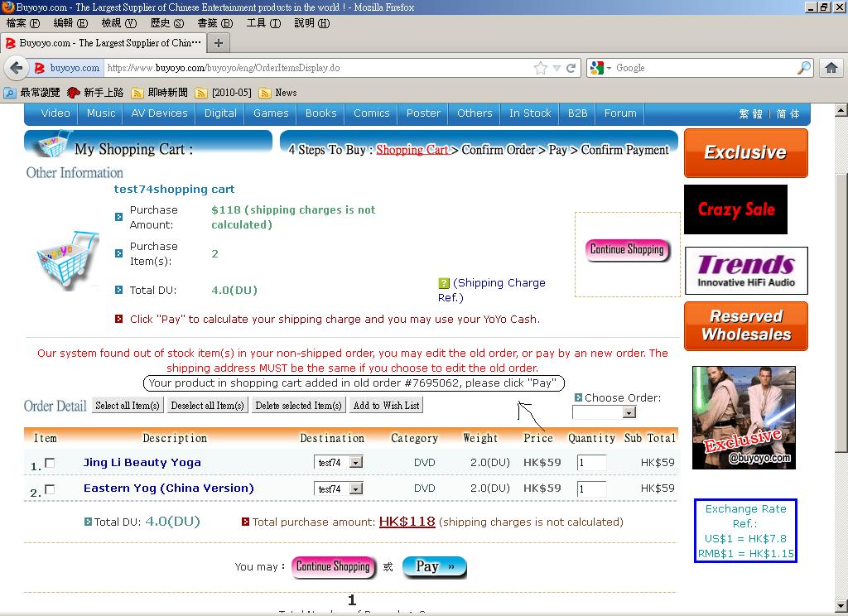Open the search engine selector arrow
The height and width of the screenshot is (616, 848).
pos(609,68)
